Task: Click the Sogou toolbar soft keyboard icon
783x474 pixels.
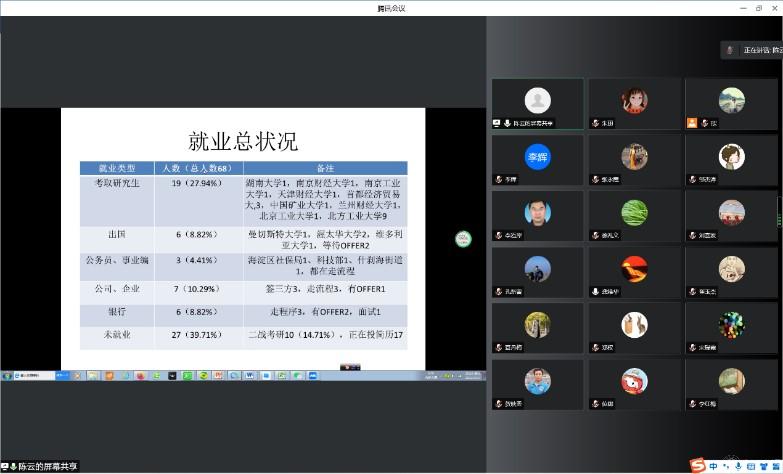Action: pos(750,465)
